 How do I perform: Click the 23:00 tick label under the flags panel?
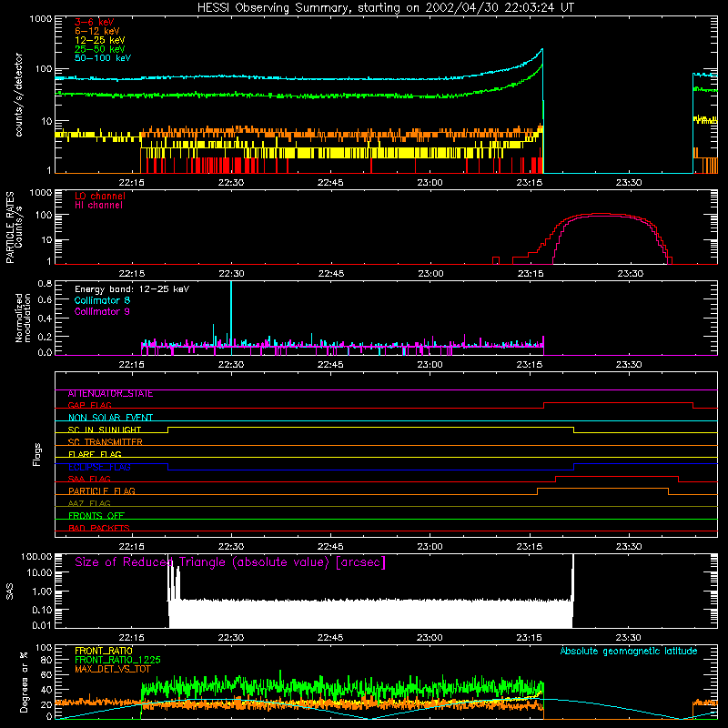[430, 547]
